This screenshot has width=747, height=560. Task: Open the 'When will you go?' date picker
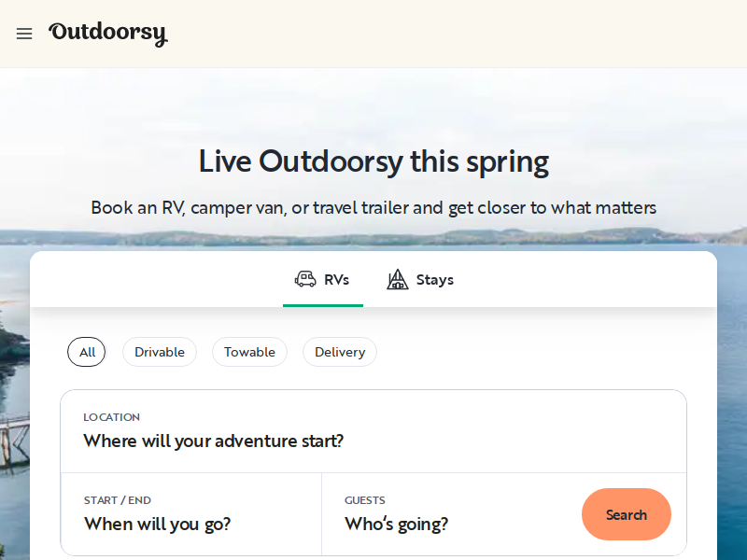[x=158, y=524]
